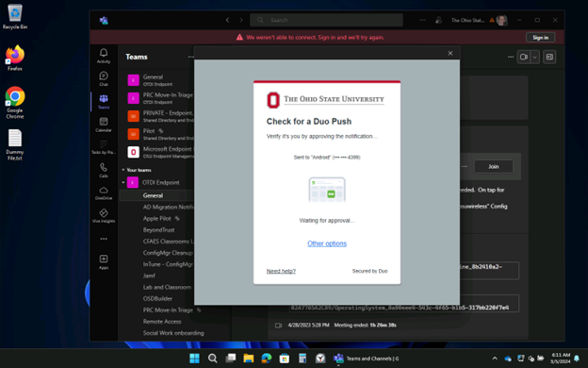Click the Teams logo in title bar
Screen dimensions: 588x368
pyautogui.click(x=104, y=20)
